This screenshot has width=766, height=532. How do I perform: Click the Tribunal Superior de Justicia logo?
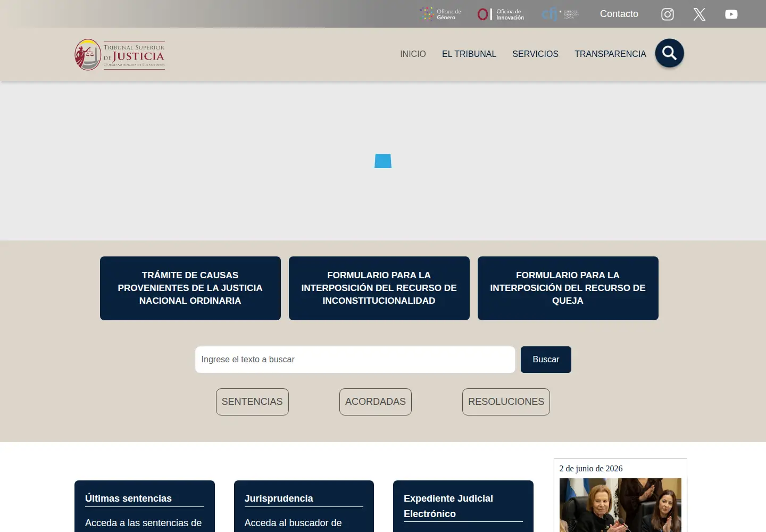120,54
